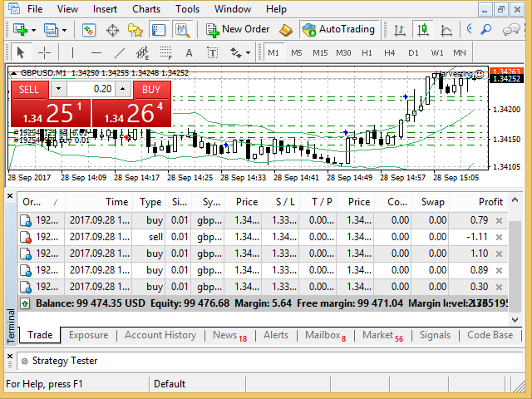Switch the chart to M5 timeframe
Viewport: 532px width, 399px height.
[296, 53]
